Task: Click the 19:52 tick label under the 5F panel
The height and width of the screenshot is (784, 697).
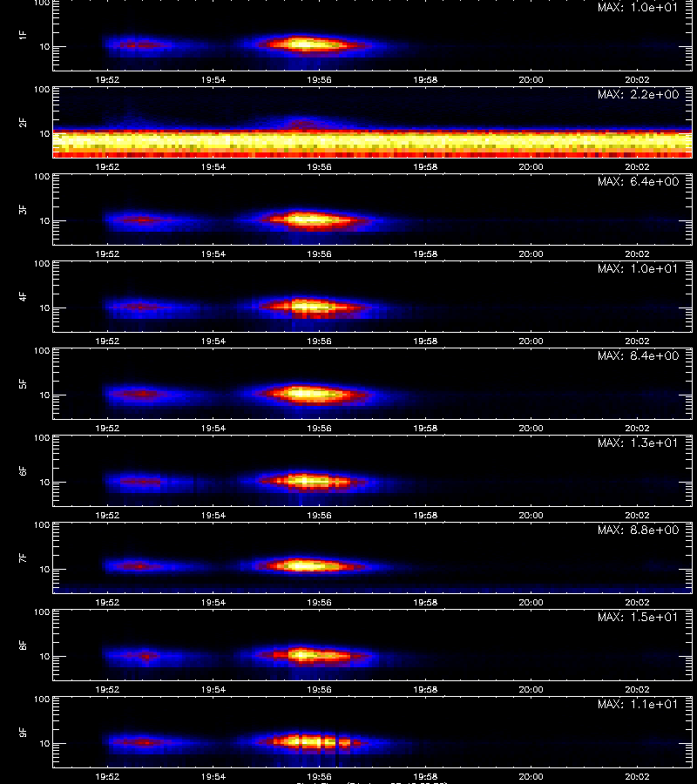Action: point(107,429)
